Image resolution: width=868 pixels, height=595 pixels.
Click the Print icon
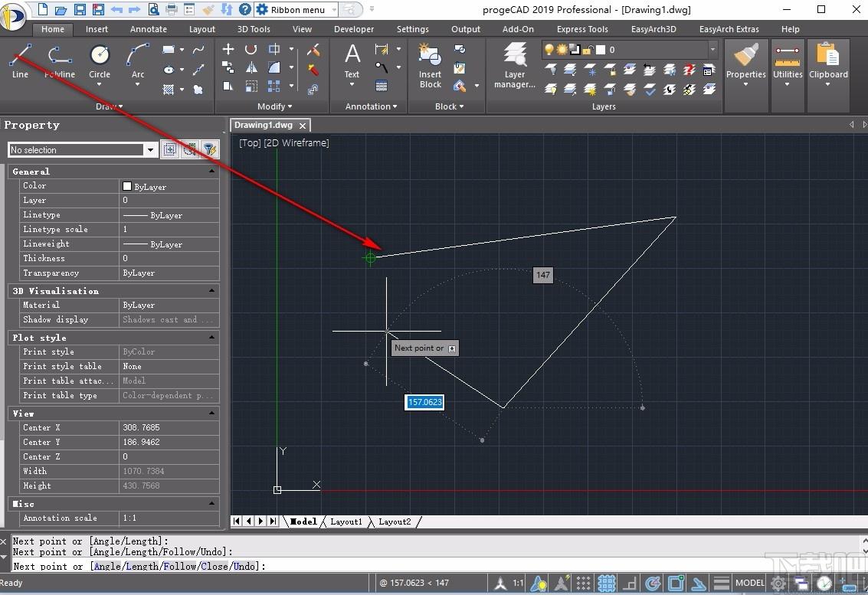172,9
